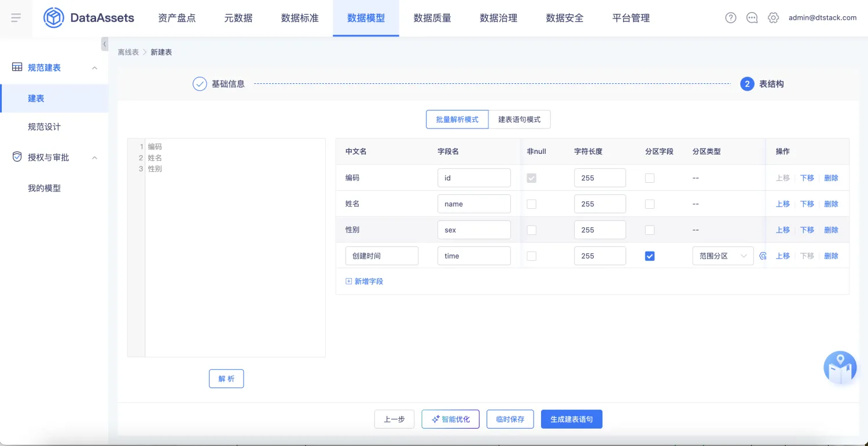Click the 创建时间 Chinese name input
Image resolution: width=868 pixels, height=446 pixels.
(382, 256)
